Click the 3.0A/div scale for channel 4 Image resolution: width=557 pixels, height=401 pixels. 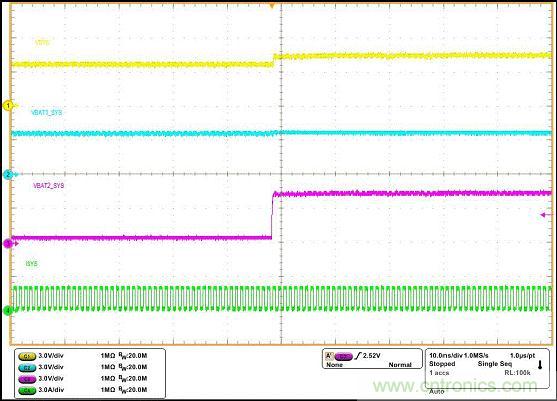[51, 390]
